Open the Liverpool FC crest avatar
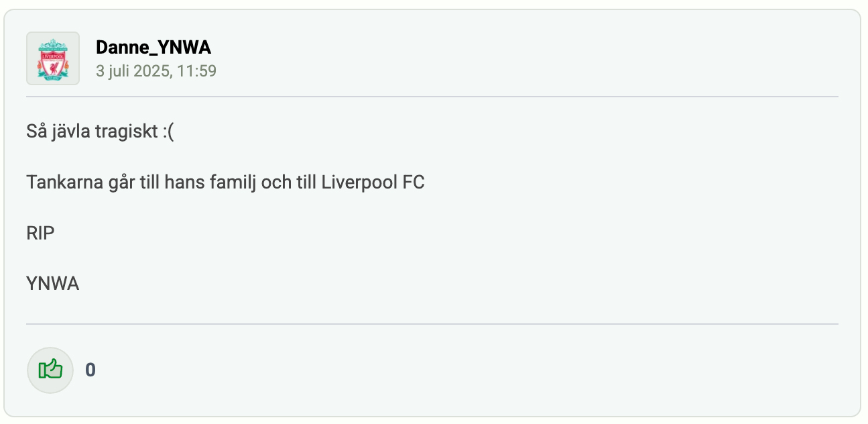 (x=53, y=58)
